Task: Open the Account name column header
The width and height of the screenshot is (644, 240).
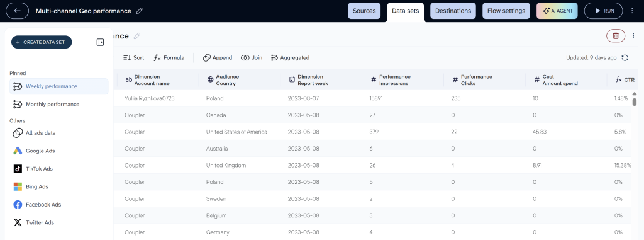Action: (158, 80)
